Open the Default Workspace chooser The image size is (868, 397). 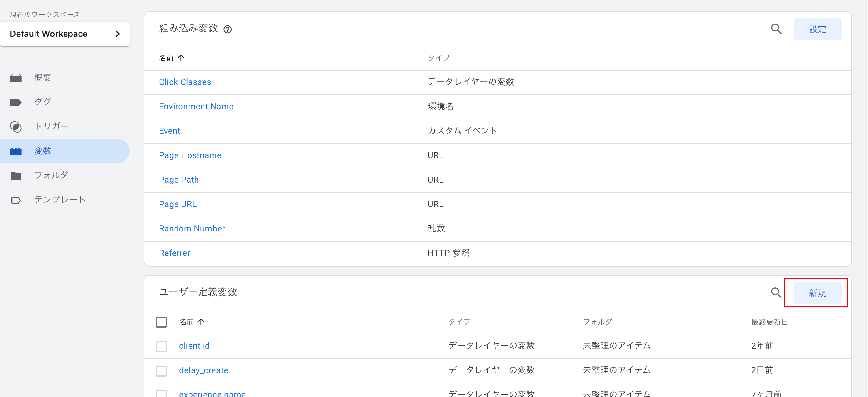(65, 34)
